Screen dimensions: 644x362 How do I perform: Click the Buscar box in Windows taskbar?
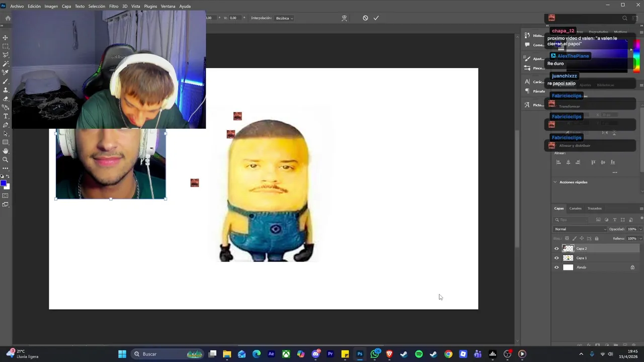click(168, 354)
